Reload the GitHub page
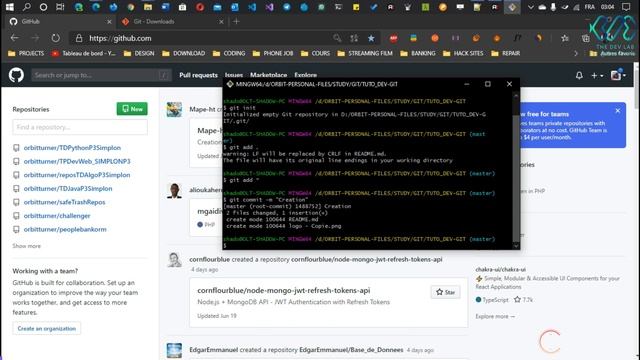The height and width of the screenshot is (360, 640). coord(56,38)
